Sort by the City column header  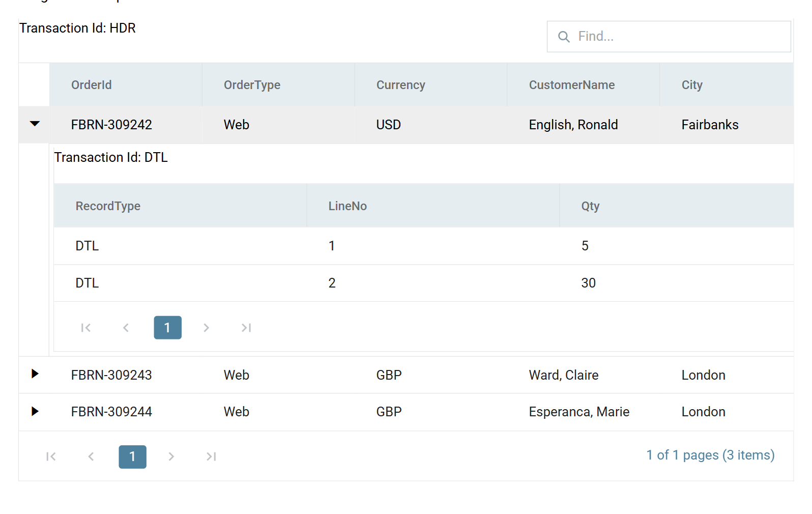coord(727,85)
